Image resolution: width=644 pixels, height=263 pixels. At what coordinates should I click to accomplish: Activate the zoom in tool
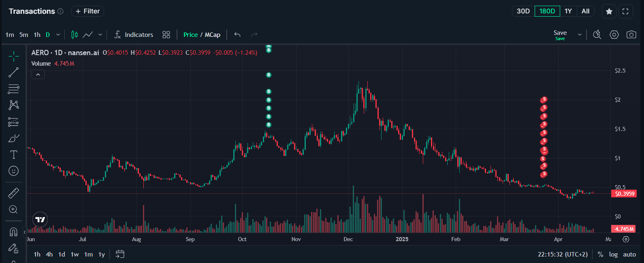(13, 210)
